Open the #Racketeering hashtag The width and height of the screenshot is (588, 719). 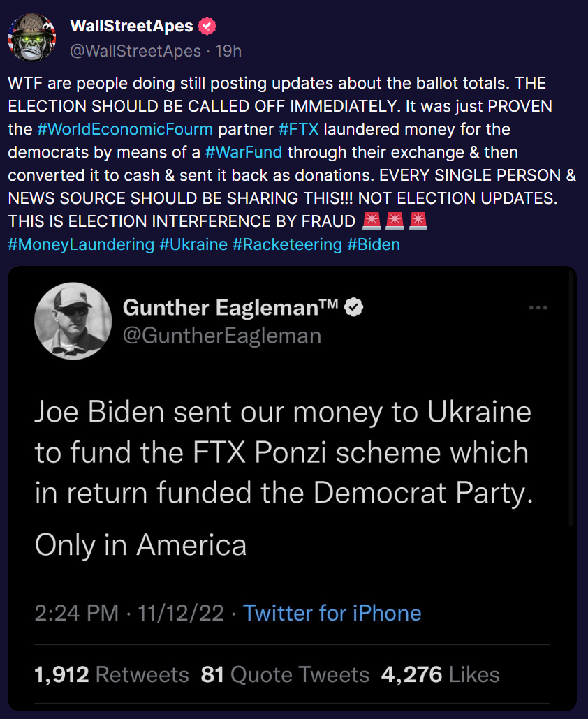[287, 244]
